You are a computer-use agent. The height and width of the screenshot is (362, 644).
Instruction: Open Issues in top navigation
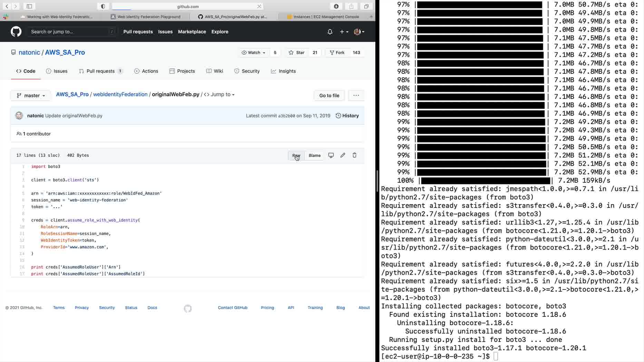click(x=165, y=32)
